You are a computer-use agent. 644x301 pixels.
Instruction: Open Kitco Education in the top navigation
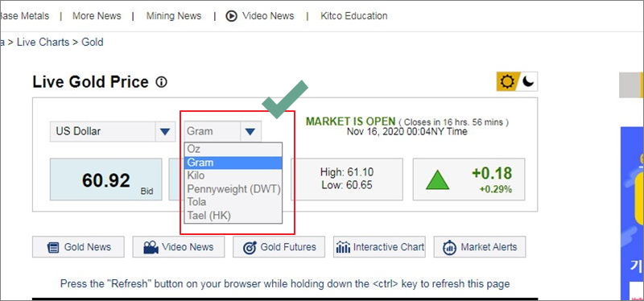coord(354,16)
